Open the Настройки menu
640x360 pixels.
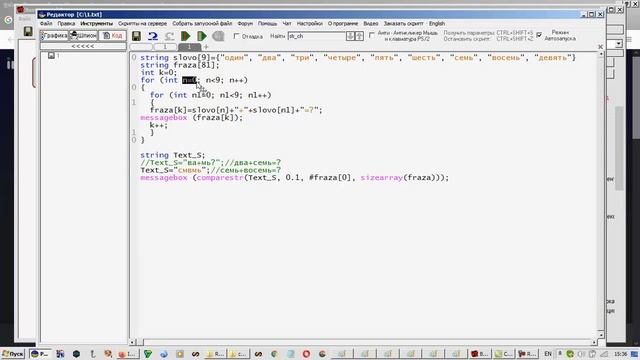(309, 24)
